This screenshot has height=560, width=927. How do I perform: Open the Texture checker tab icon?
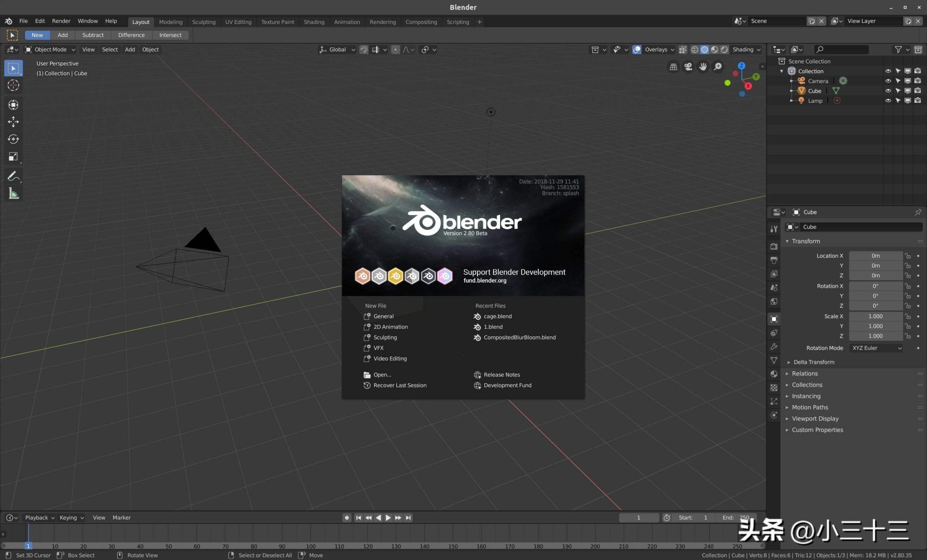pyautogui.click(x=774, y=387)
